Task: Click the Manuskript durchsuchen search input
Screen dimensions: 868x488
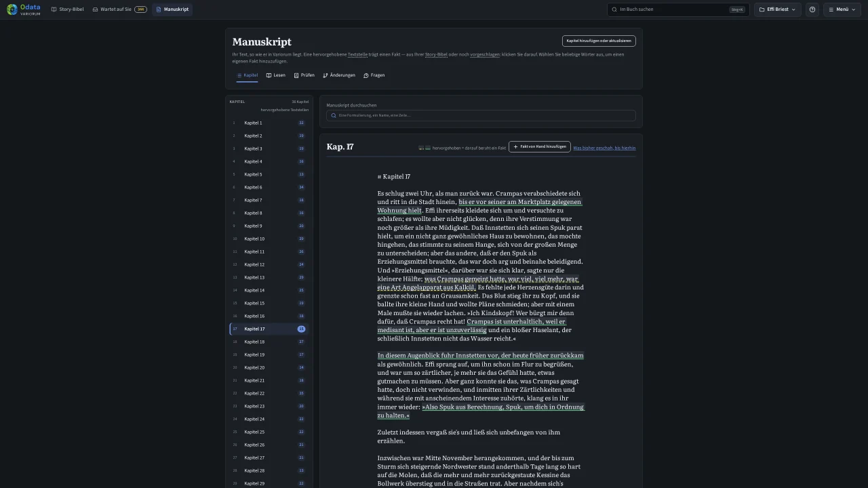Action: (481, 115)
